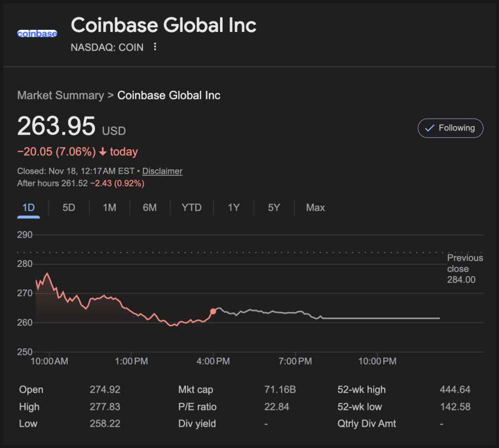
Task: Switch to the 1M chart tab
Action: point(109,207)
